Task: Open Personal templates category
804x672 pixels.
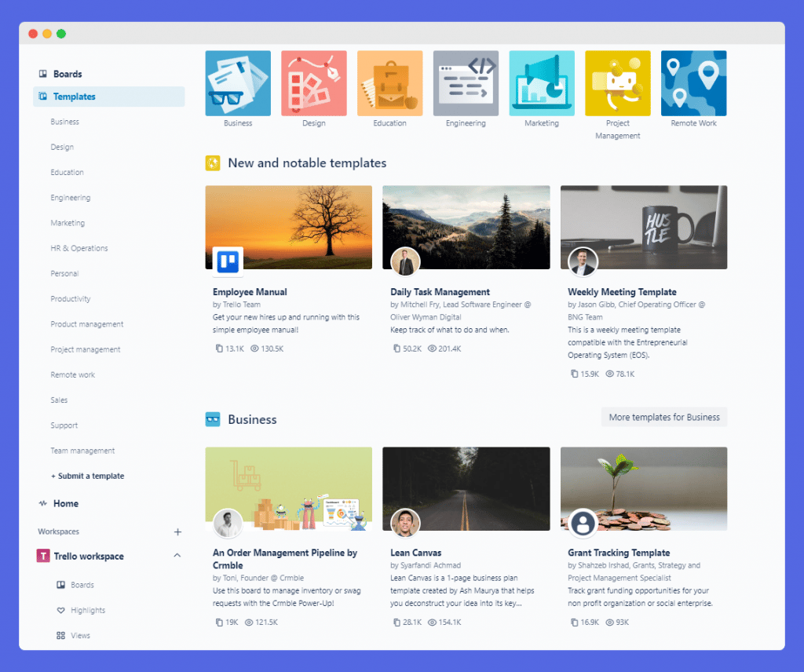Action: click(x=64, y=273)
